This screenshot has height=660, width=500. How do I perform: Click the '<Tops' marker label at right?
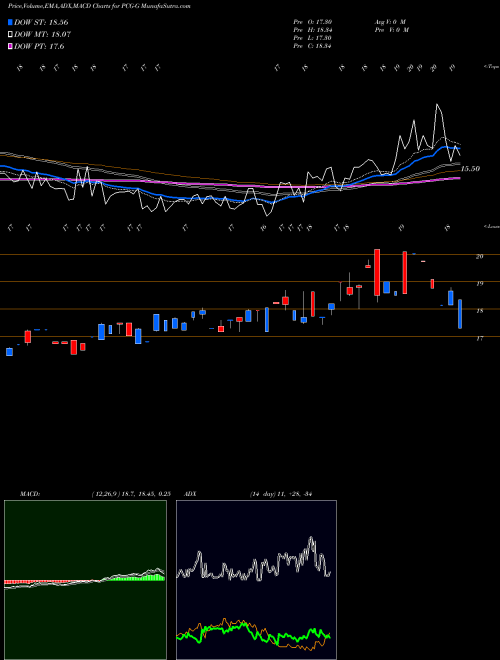(x=491, y=67)
